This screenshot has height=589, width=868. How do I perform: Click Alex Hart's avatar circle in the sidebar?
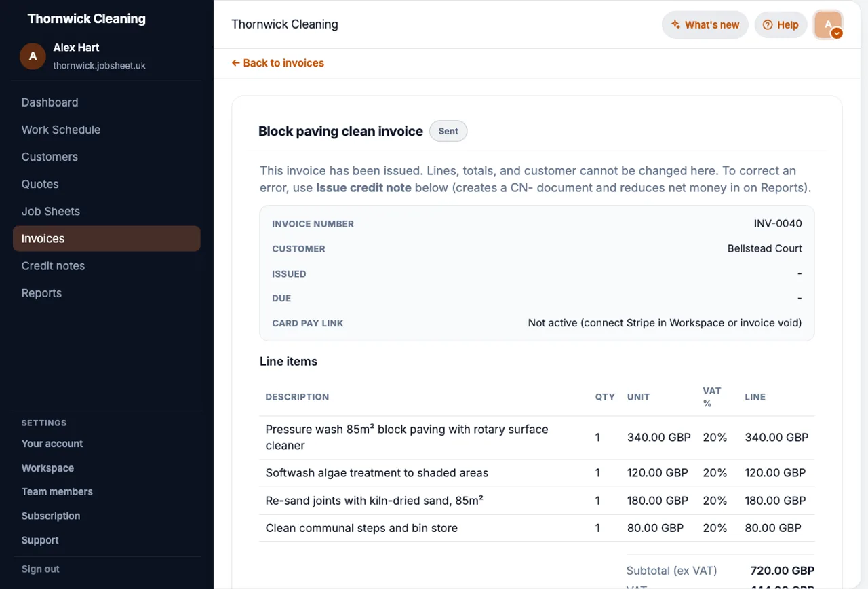point(33,56)
